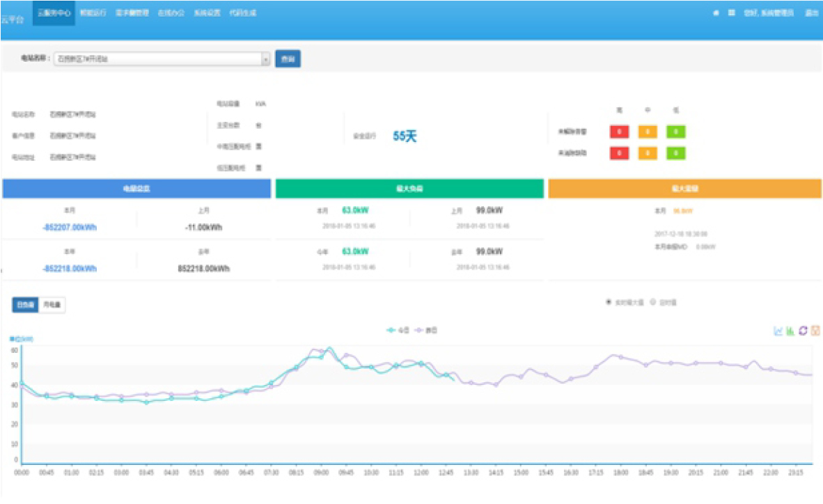The image size is (823, 504).
Task: Open the highlighted 云服务中心 nav tab
Action: click(x=54, y=13)
